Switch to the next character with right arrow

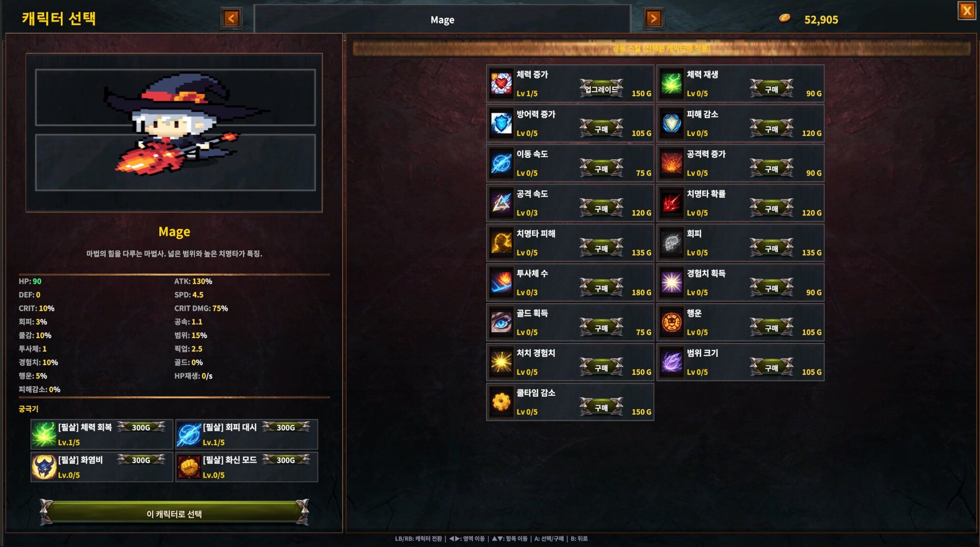653,19
